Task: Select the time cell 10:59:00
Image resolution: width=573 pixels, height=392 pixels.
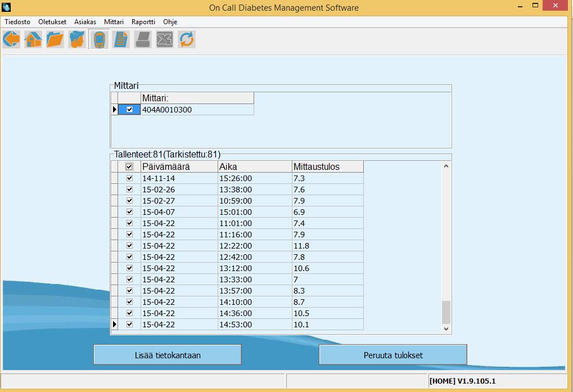Action: click(x=255, y=201)
